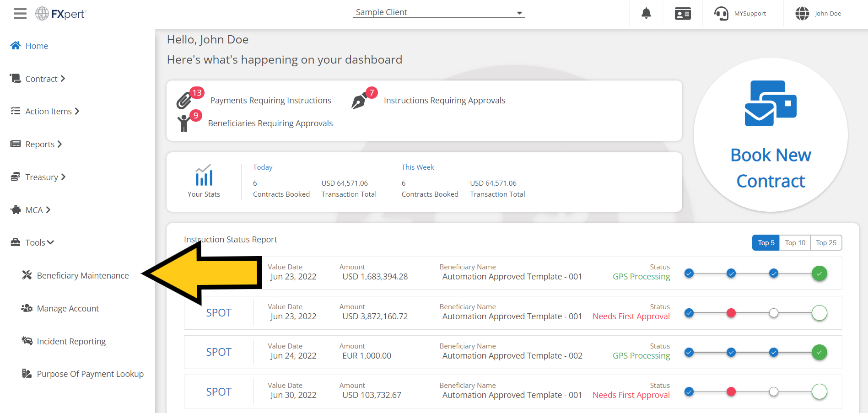This screenshot has width=868, height=413.
Task: Click the Beneficiary Maintenance wrench icon
Action: pos(27,275)
